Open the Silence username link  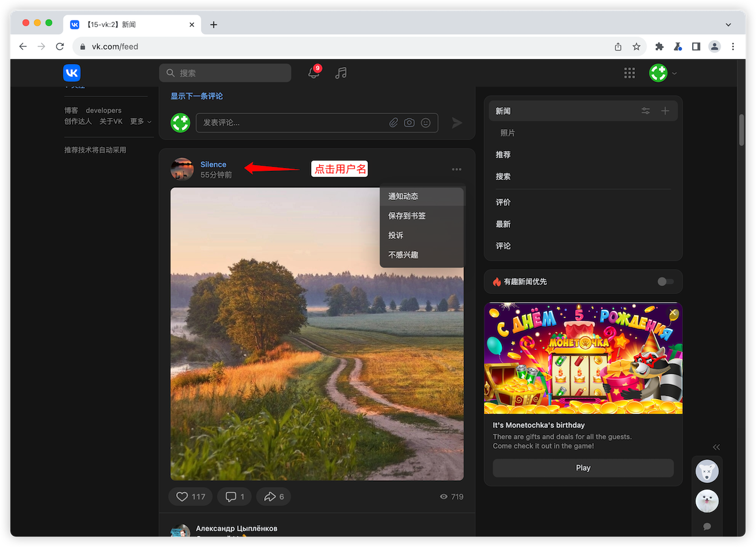pyautogui.click(x=213, y=165)
